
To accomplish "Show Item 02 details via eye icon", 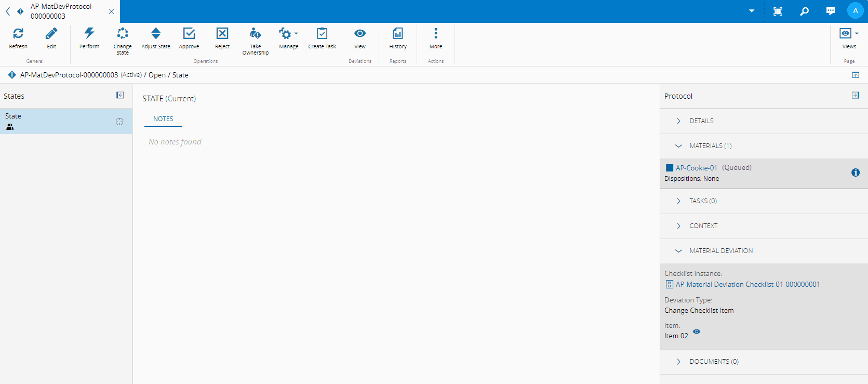I will [697, 332].
